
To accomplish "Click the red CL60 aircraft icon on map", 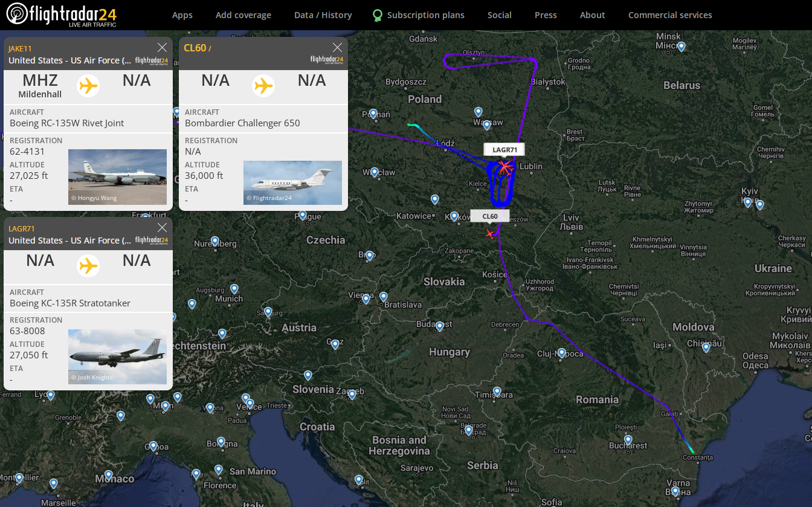I will 490,234.
